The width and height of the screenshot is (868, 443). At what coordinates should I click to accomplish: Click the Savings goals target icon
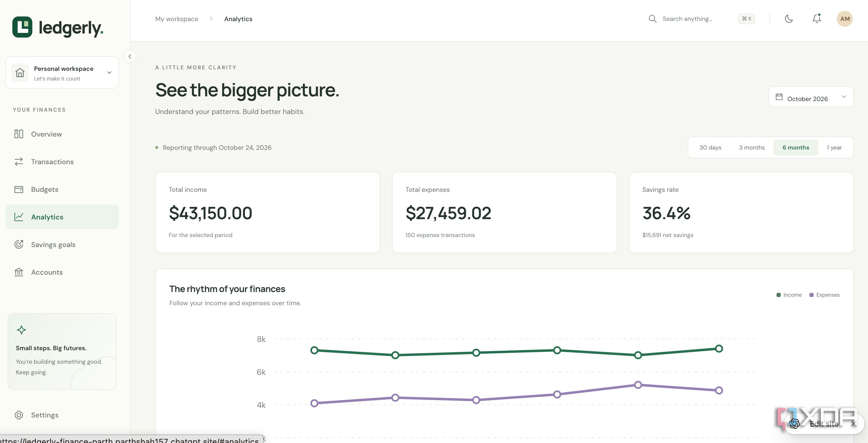(x=19, y=244)
